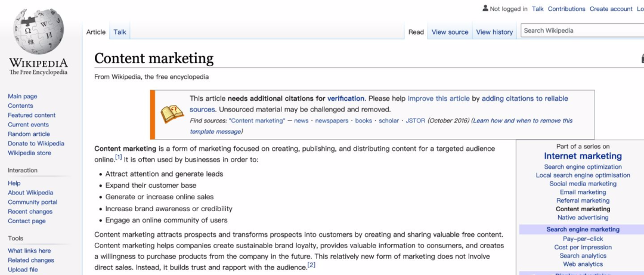The height and width of the screenshot is (275, 644).
Task: Click the user icon beside Not logged in
Action: (485, 9)
